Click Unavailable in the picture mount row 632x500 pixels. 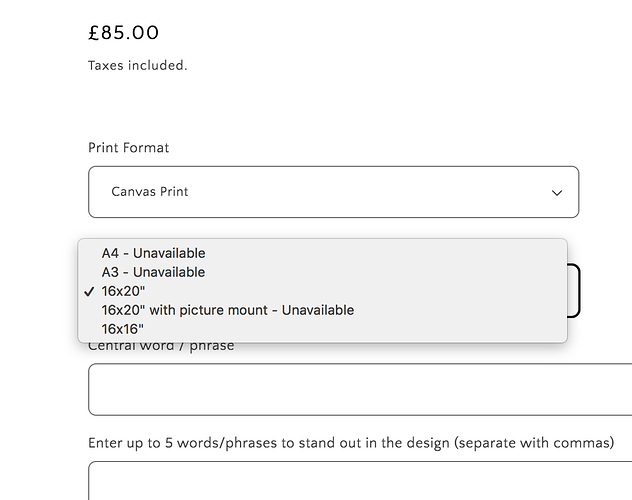click(x=318, y=310)
